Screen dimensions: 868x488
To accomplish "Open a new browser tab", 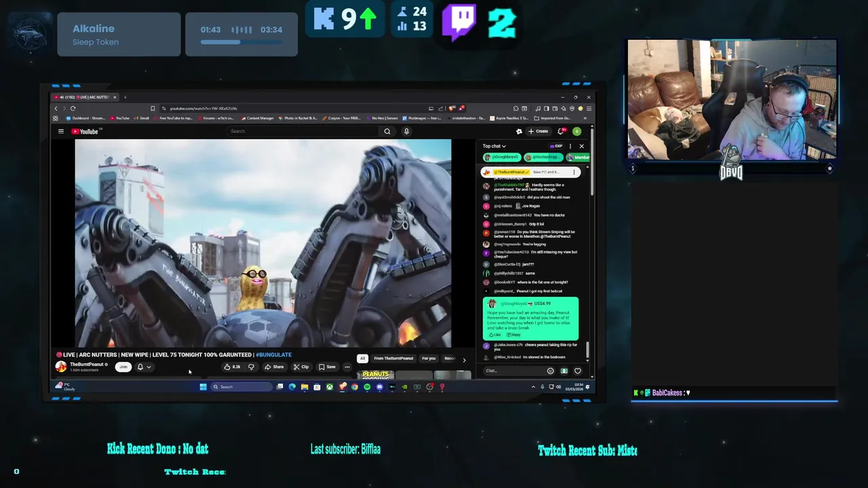I will click(125, 97).
